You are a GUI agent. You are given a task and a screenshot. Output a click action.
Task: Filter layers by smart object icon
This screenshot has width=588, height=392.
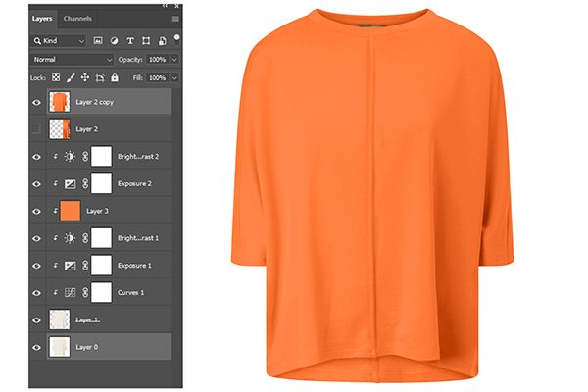[162, 41]
